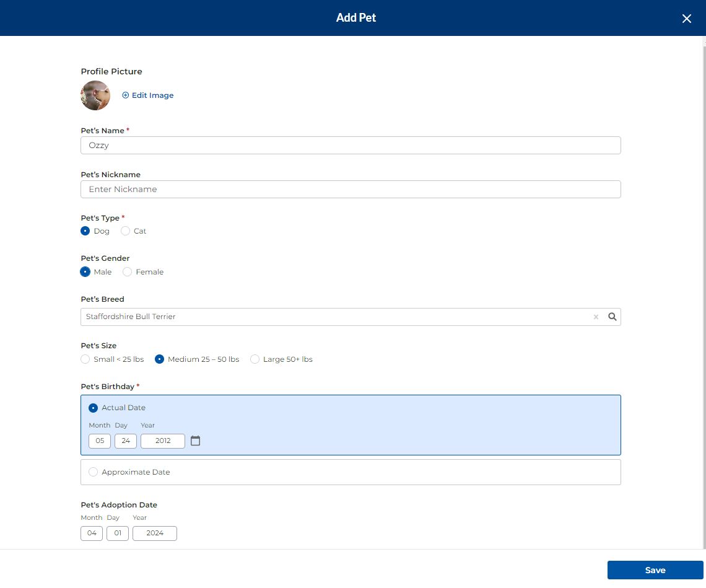
Task: Click the breed search magnifier icon
Action: pyautogui.click(x=612, y=317)
